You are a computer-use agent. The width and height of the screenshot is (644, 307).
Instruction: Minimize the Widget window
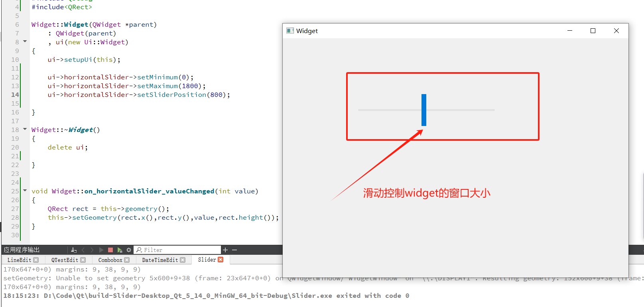pos(570,31)
